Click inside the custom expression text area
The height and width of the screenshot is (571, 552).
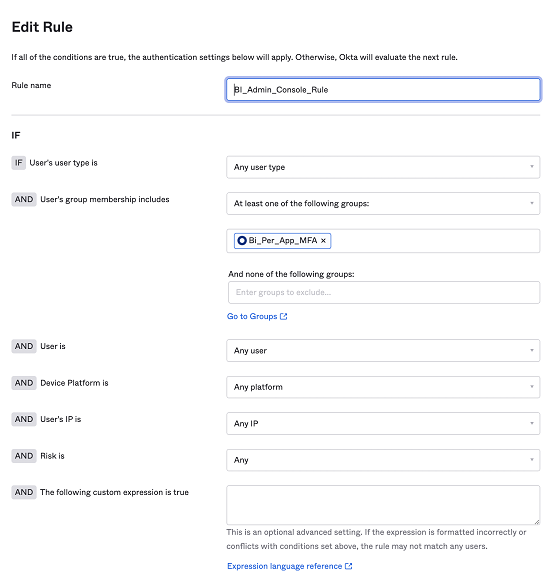[383, 505]
